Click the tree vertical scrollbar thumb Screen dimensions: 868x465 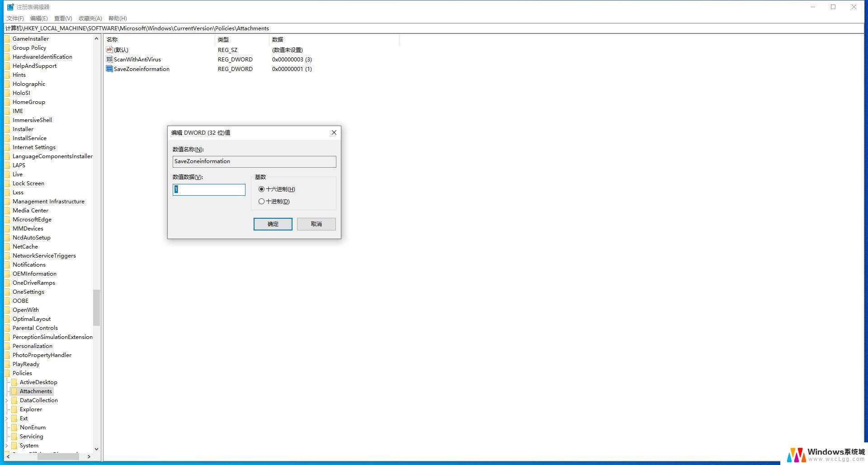[96, 307]
